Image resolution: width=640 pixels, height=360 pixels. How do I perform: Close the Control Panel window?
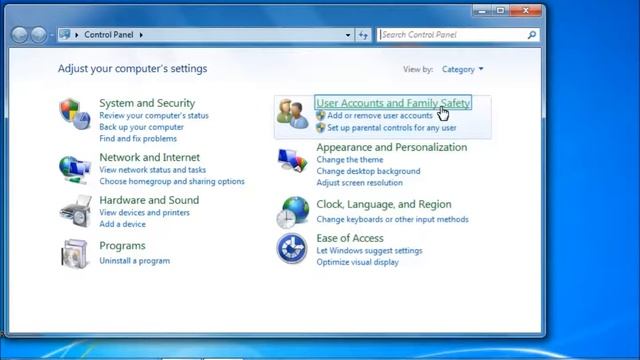click(x=526, y=10)
